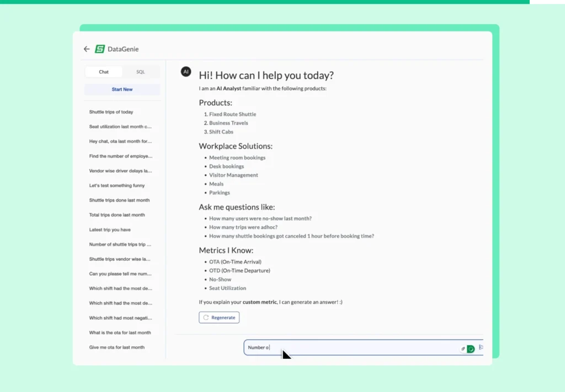The width and height of the screenshot is (565, 392).
Task: Switch to the SQL tab
Action: pos(140,72)
